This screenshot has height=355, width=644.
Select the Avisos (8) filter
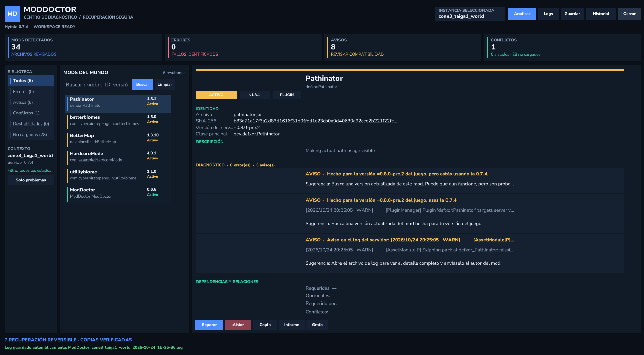[31, 102]
